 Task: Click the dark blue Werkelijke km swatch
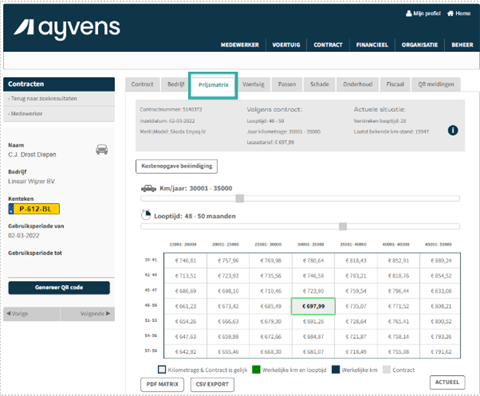pos(336,370)
